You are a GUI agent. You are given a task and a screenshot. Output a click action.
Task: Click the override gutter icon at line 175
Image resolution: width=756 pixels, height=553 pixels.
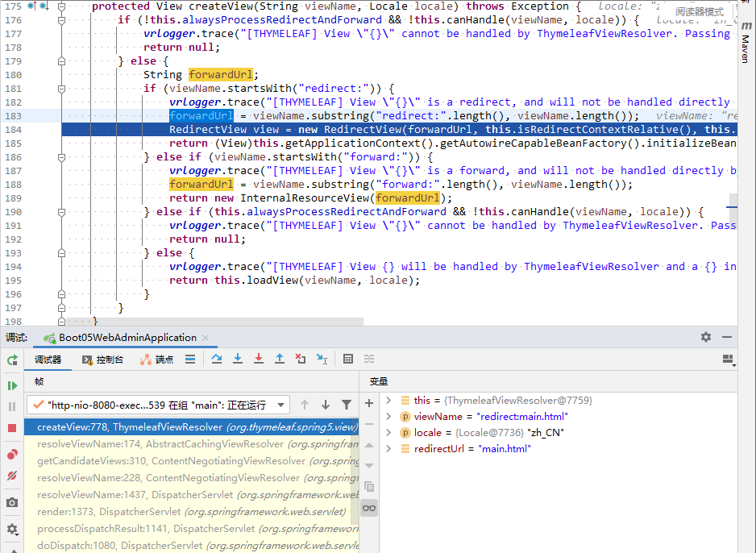click(x=32, y=6)
